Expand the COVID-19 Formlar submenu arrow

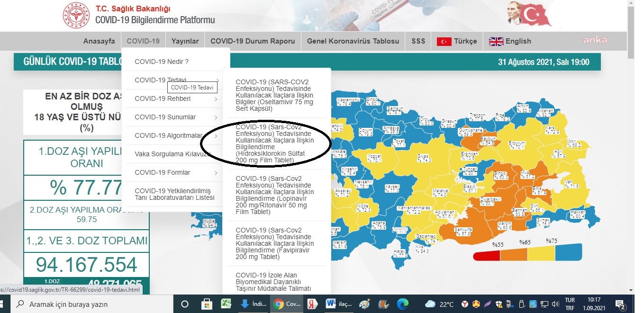tap(216, 173)
